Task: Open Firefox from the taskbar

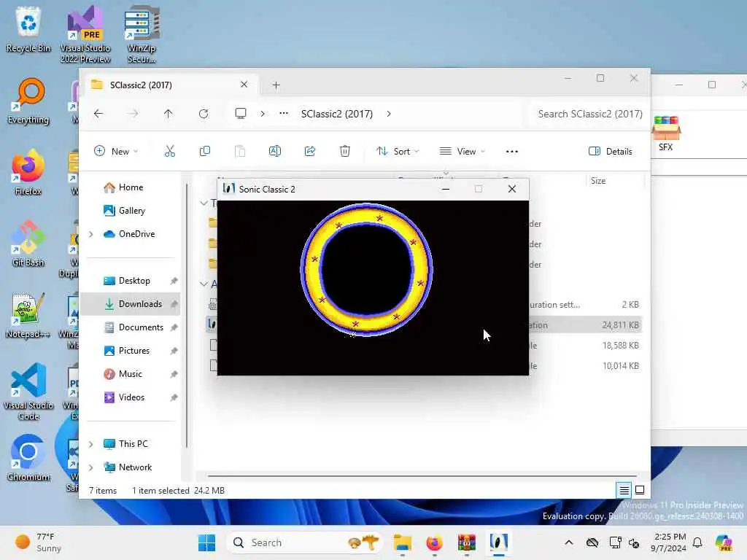Action: coord(434,542)
